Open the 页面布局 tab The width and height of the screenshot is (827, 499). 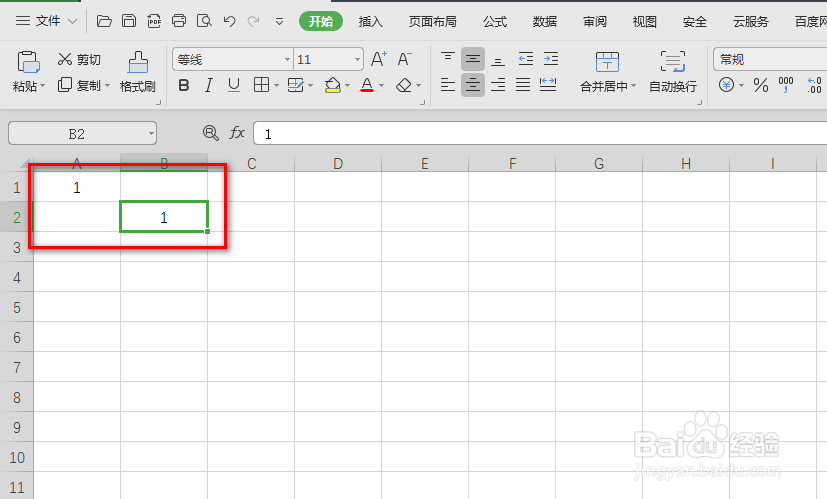click(432, 22)
